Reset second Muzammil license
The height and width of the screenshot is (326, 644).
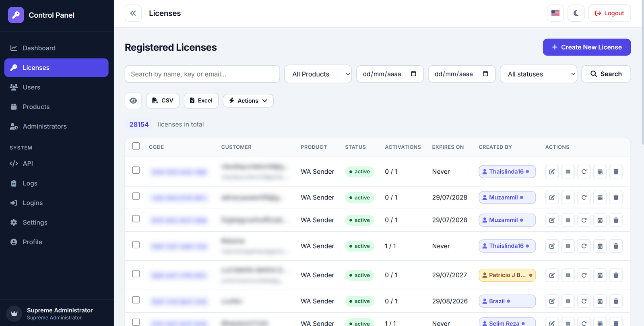584,220
